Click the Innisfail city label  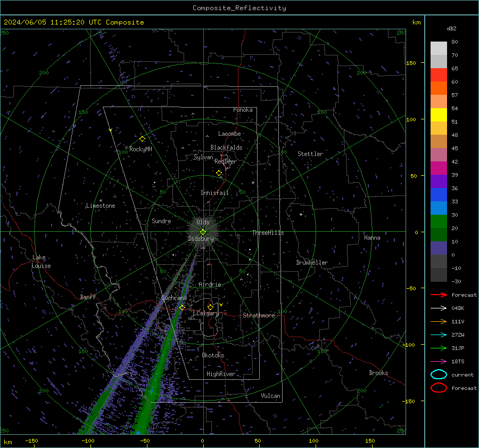point(214,193)
